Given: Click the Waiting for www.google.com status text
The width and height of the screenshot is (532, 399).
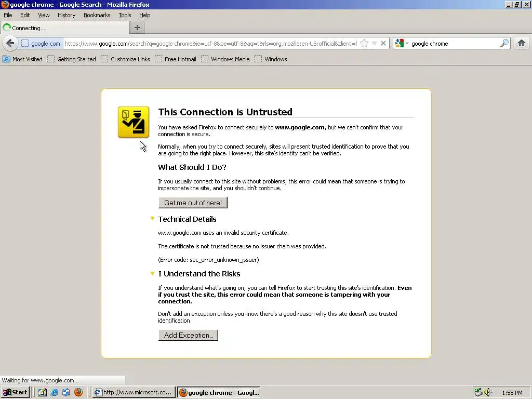Looking at the screenshot, I should [x=41, y=380].
